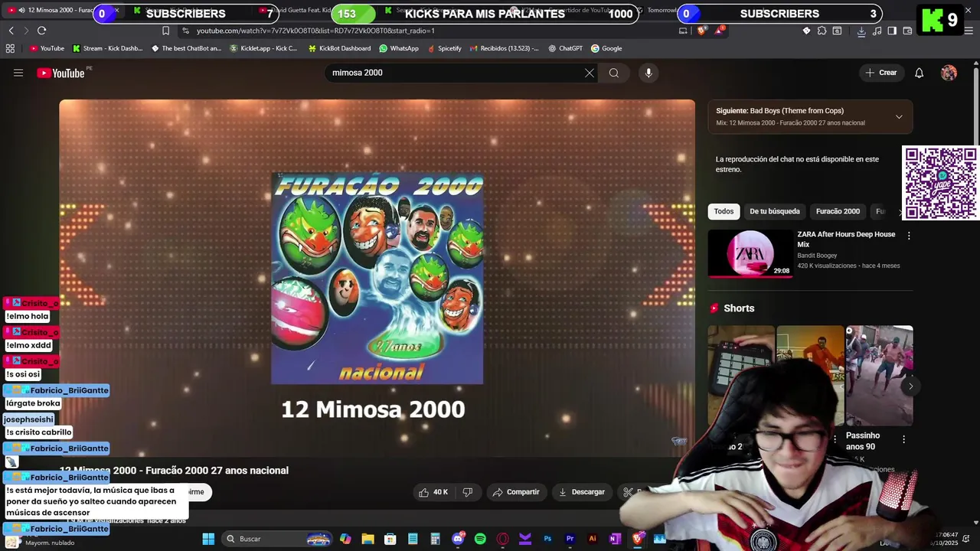The image size is (980, 551).
Task: Open Illustrator from the taskbar
Action: click(592, 539)
